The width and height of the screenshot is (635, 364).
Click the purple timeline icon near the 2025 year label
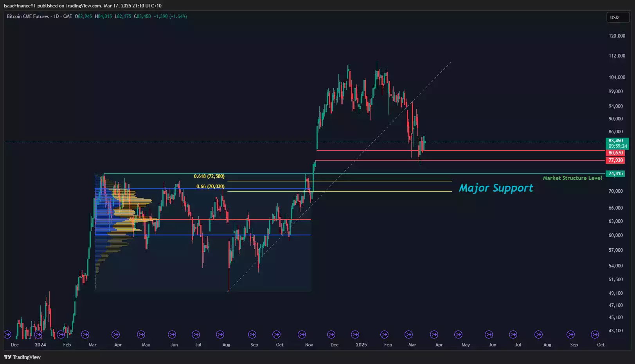[355, 334]
